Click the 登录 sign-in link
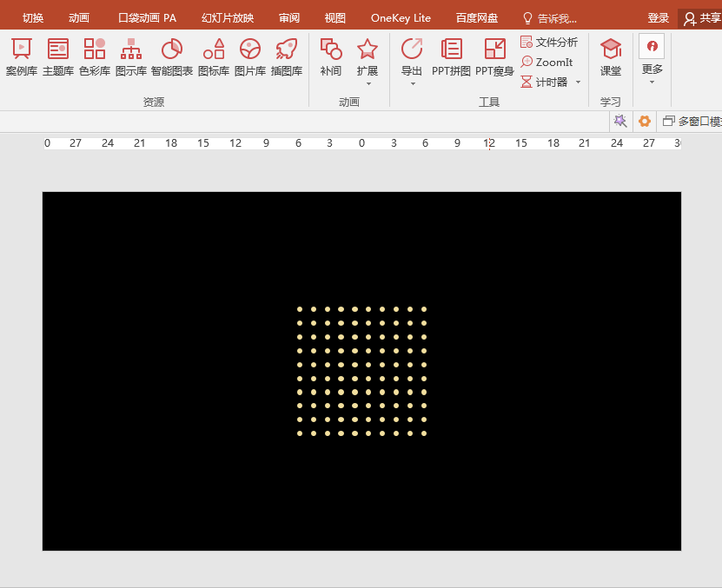 (658, 18)
